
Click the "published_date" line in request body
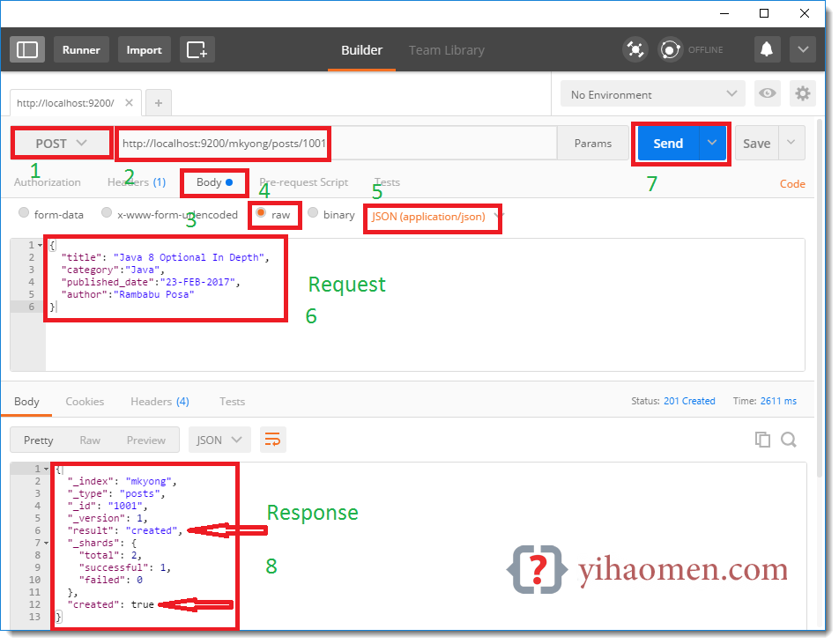(x=151, y=283)
